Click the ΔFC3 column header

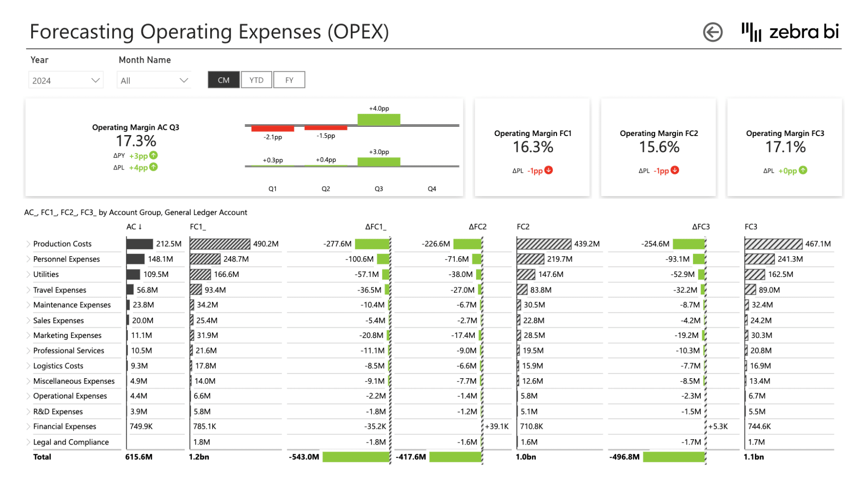(700, 227)
